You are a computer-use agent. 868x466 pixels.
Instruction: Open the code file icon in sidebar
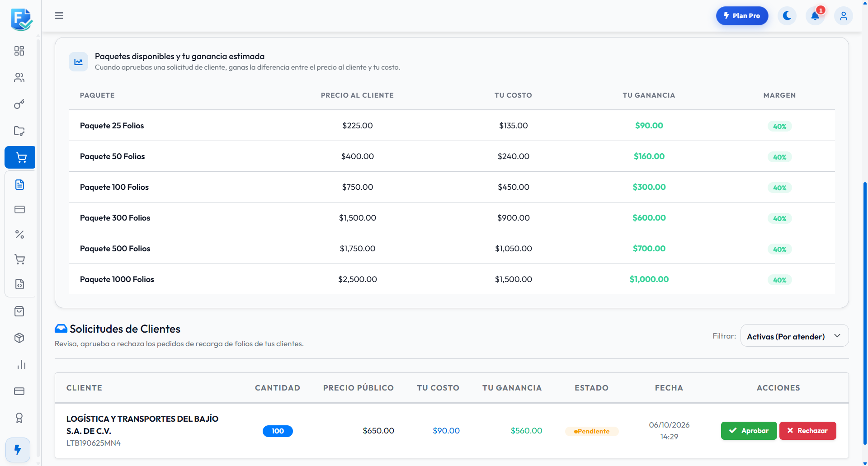coord(20,284)
